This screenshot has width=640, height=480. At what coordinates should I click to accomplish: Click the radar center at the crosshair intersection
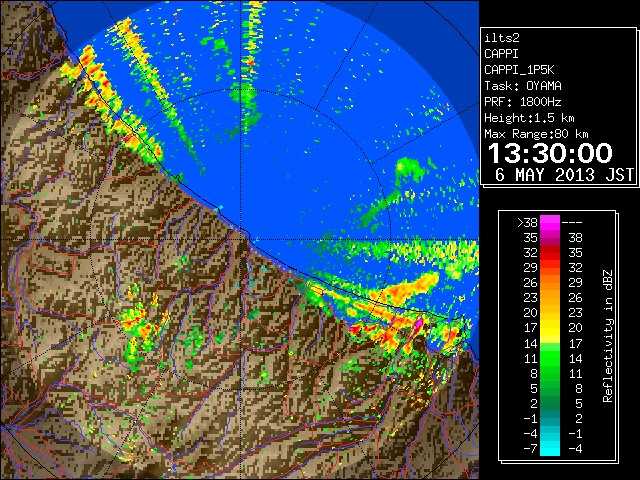241,240
